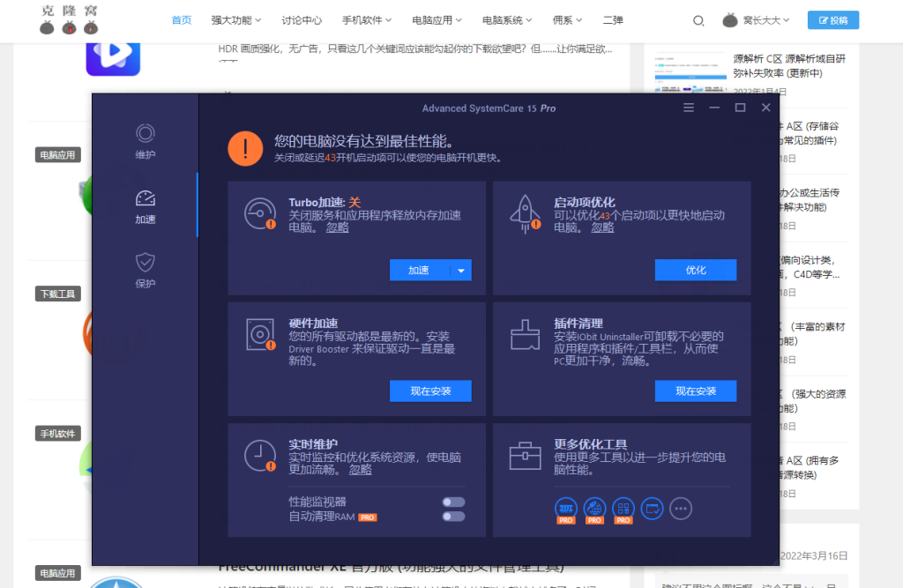Click the 更多优化工具 toolbox icon
This screenshot has height=588, width=903.
[526, 456]
